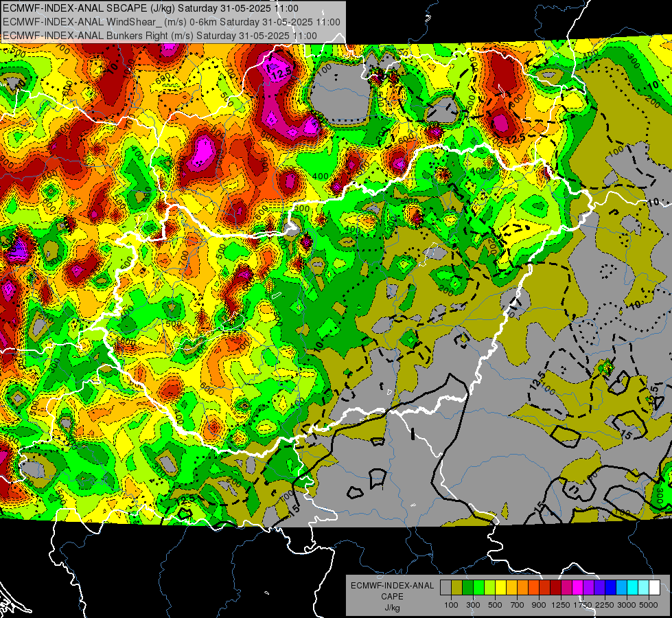Click the legend value 900
Screen dimensions: 672x618
pyautogui.click(x=539, y=605)
